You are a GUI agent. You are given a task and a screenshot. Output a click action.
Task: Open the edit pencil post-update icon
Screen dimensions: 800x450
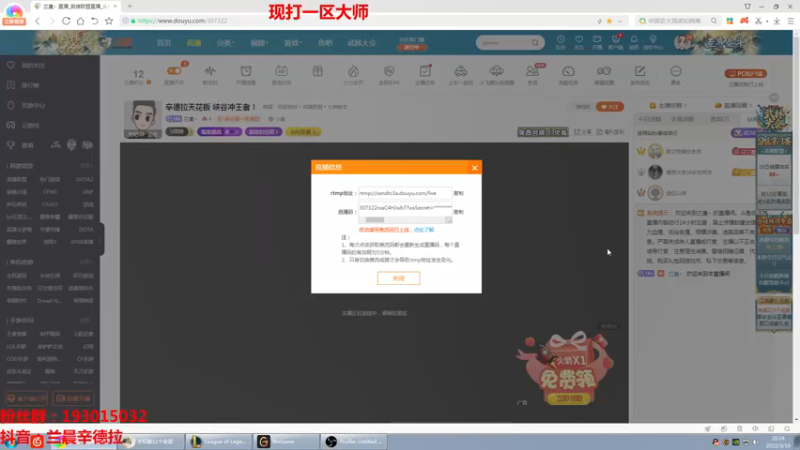tap(640, 71)
